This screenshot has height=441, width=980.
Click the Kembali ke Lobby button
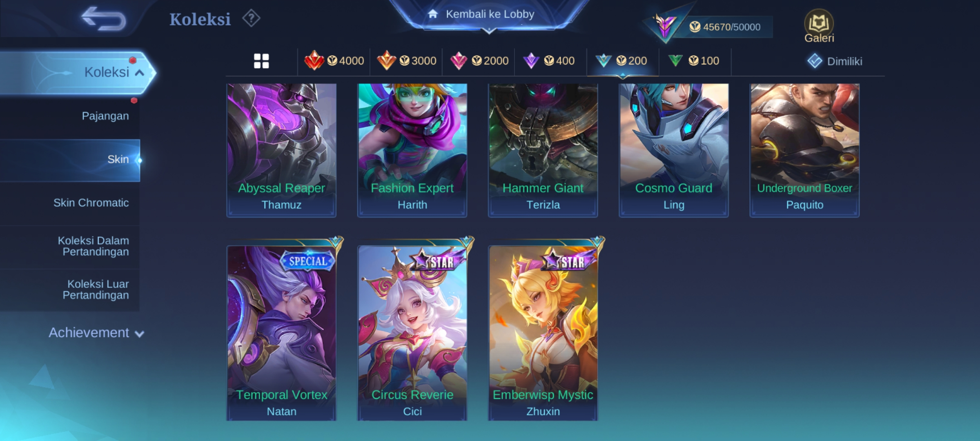click(489, 14)
